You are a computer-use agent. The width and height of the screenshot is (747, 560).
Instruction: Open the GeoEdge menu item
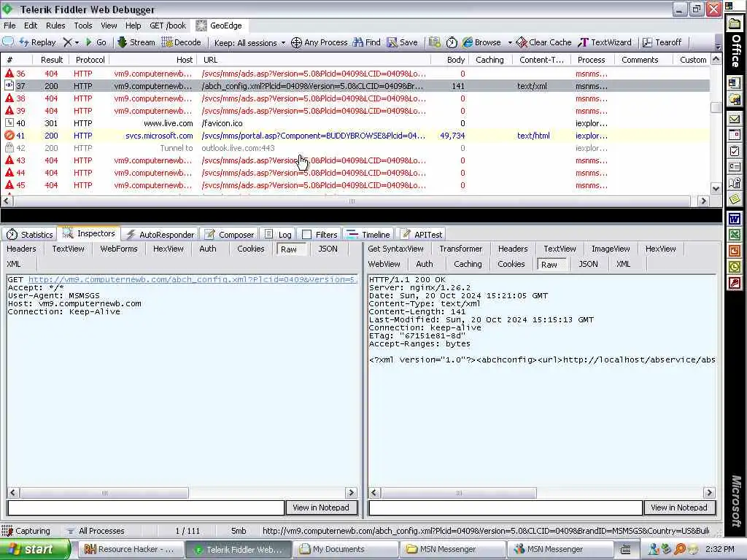(219, 26)
